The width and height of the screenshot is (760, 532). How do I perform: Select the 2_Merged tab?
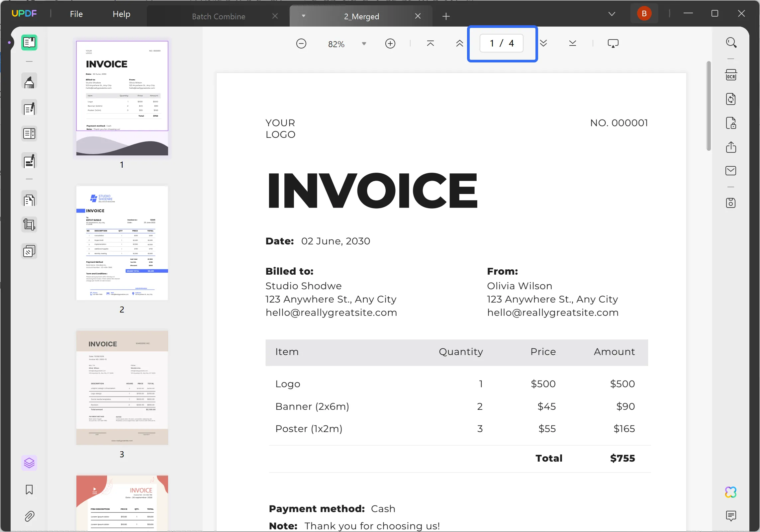point(360,16)
